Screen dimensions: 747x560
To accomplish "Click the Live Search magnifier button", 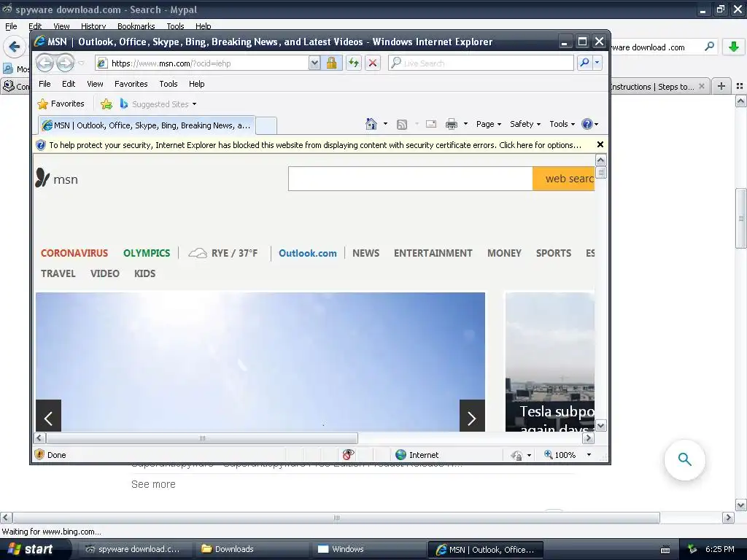I will tap(584, 63).
